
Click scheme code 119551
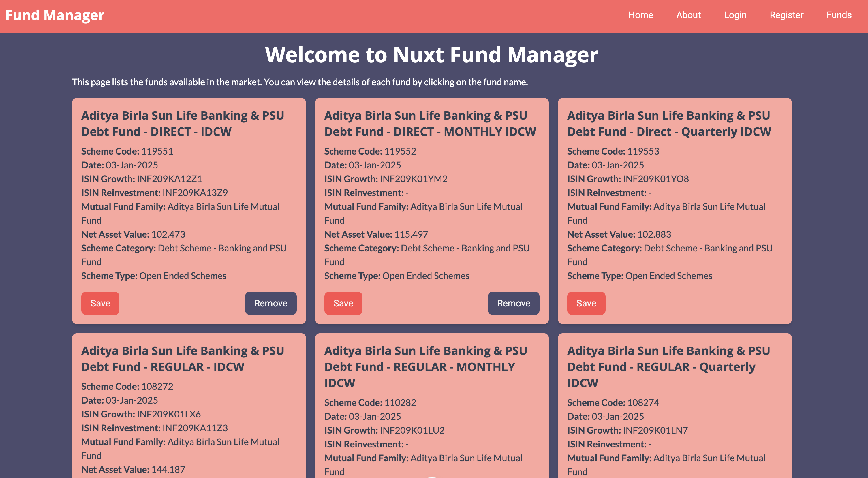(x=157, y=151)
